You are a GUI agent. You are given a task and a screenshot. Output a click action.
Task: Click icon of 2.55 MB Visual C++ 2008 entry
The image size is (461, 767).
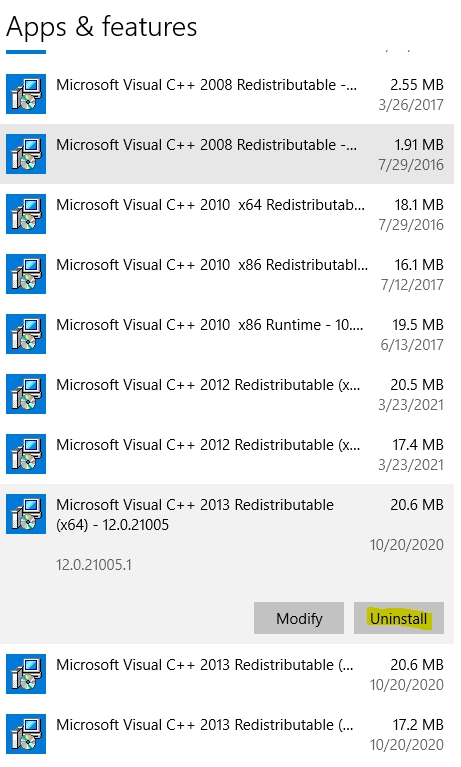click(x=26, y=94)
